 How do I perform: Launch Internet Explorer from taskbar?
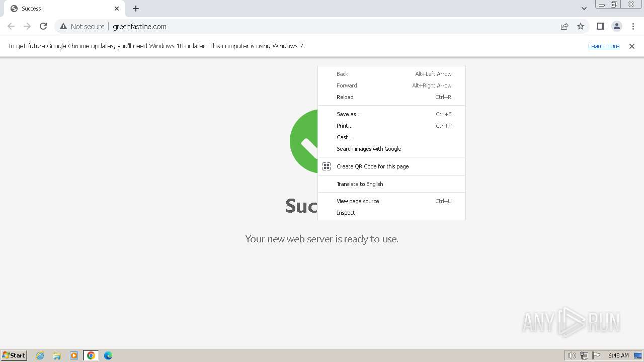[40, 355]
